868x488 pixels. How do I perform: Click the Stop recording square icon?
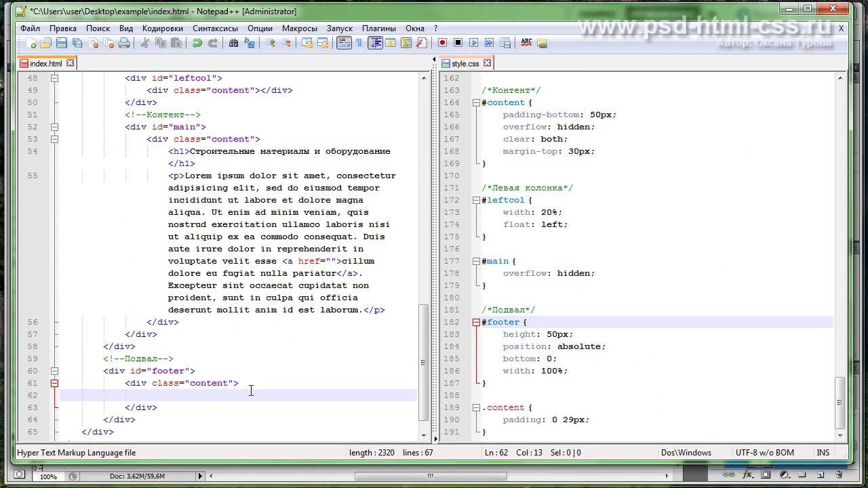[458, 43]
